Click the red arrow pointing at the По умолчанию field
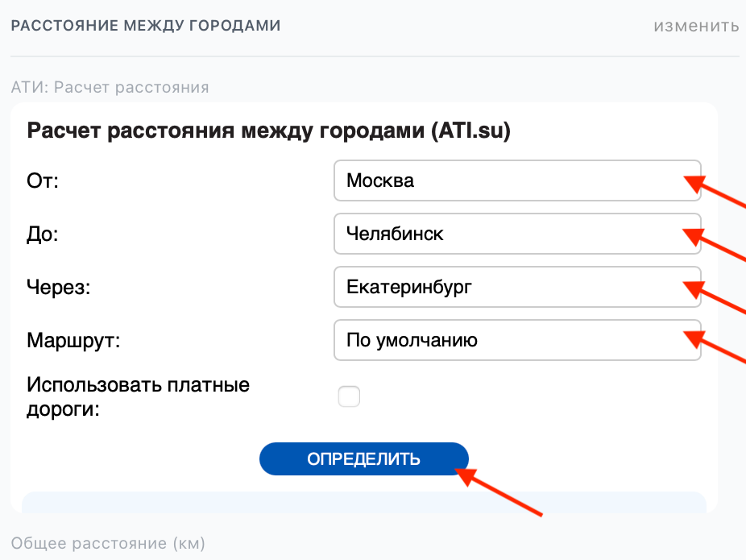Image resolution: width=746 pixels, height=560 pixels. coord(719,346)
